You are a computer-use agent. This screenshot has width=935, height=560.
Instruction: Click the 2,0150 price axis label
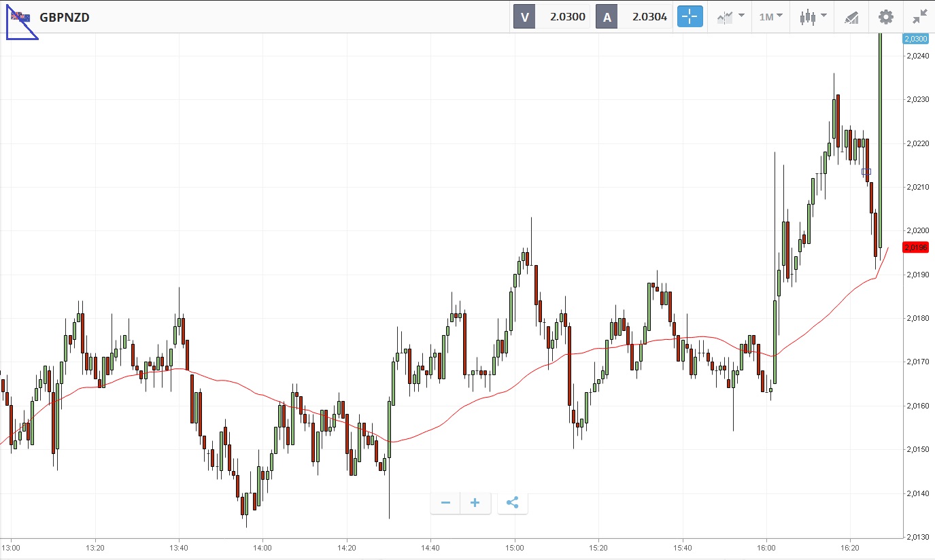pos(917,449)
